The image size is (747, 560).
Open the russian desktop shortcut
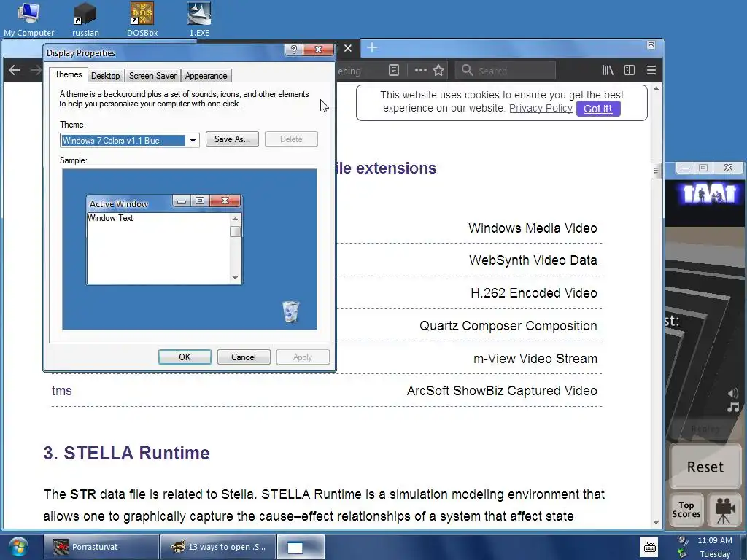[86, 19]
